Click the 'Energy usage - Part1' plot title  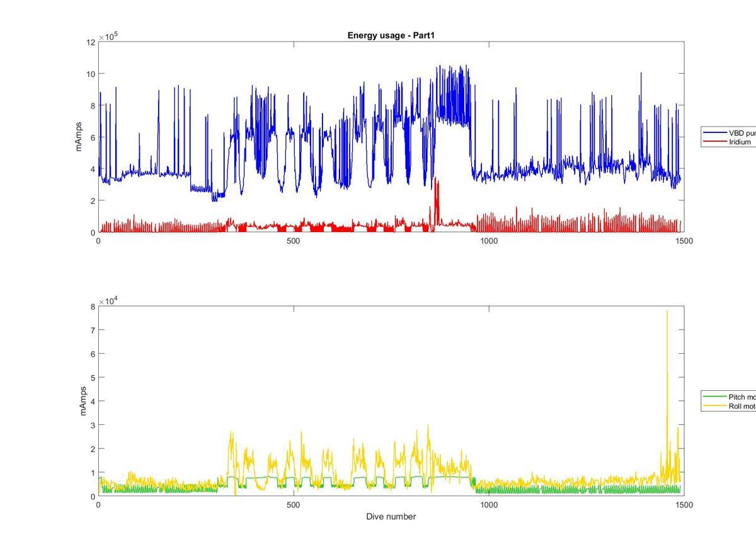(x=391, y=35)
